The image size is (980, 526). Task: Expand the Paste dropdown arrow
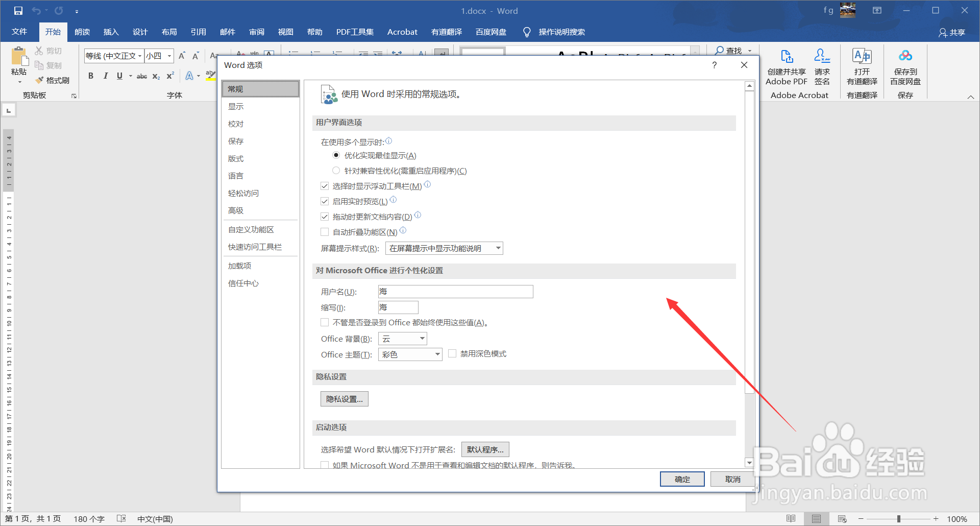[x=19, y=82]
